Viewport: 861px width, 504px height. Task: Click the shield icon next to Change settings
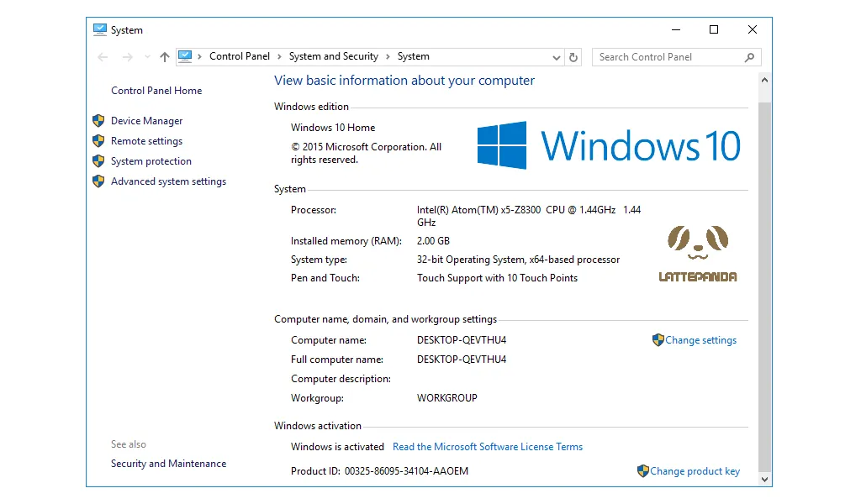click(658, 340)
